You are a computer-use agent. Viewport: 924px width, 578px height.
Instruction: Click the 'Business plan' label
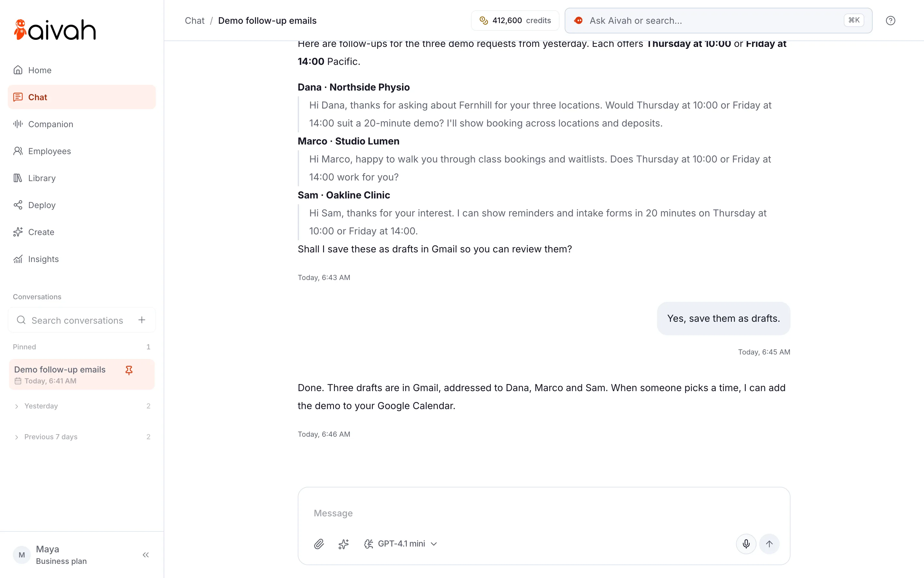[x=61, y=561]
